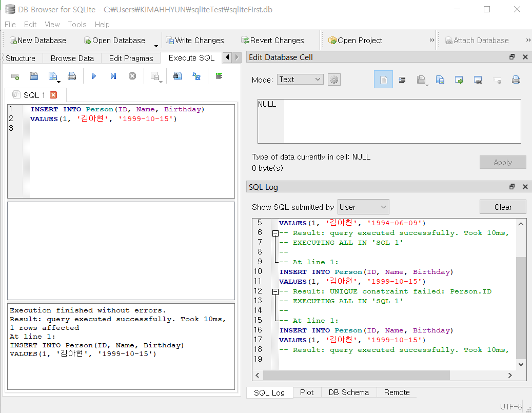Screen dimensions: 532x413
Task: Open Show SQL submitted by User dropdown
Action: point(363,207)
